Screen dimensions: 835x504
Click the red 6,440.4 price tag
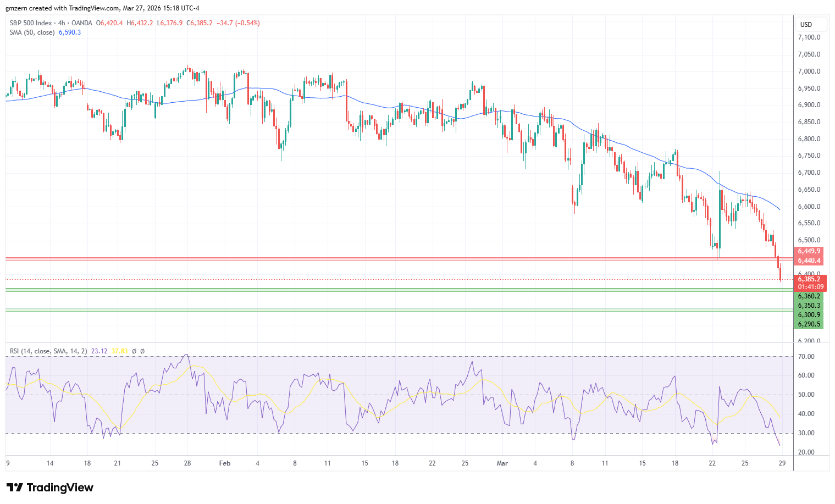809,261
